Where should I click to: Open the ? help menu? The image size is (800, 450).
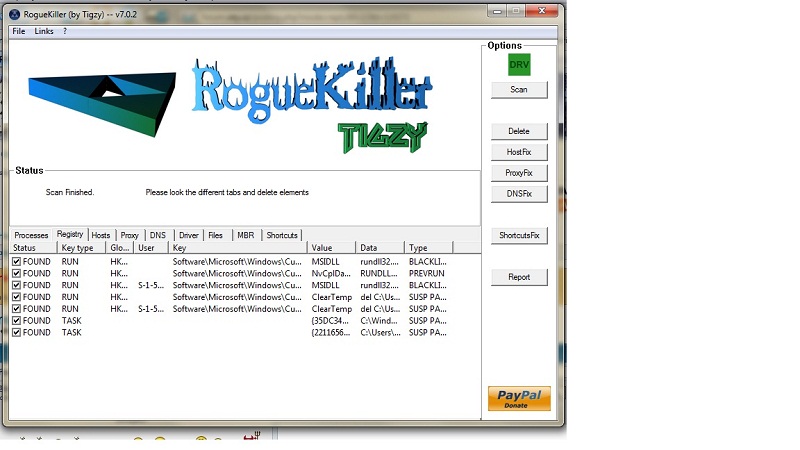[65, 31]
